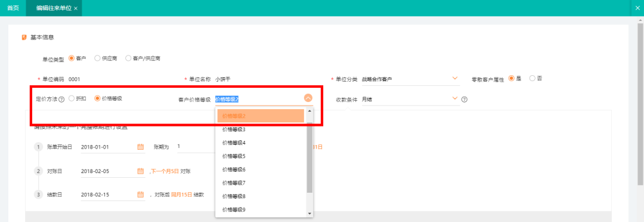Expand the 单位分类 dropdown
This screenshot has height=222, width=644.
(454, 78)
